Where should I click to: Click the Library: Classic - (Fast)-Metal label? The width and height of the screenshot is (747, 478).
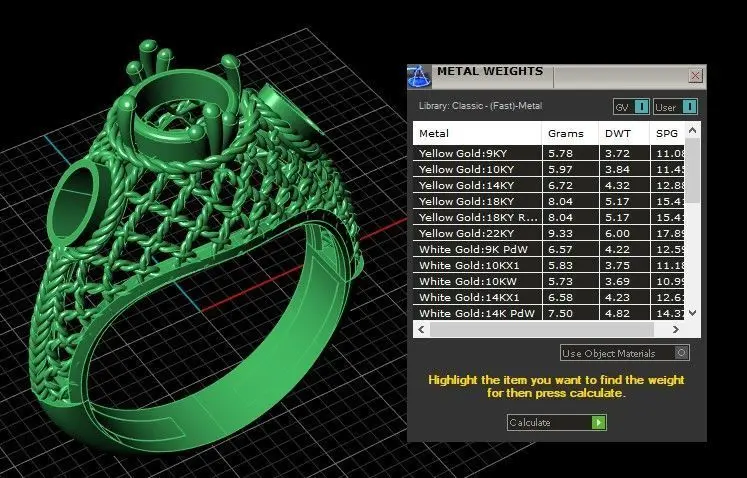(x=480, y=106)
